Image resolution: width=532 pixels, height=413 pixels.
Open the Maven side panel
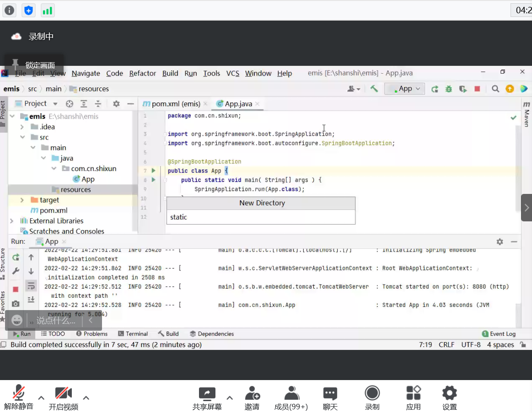pos(527,114)
